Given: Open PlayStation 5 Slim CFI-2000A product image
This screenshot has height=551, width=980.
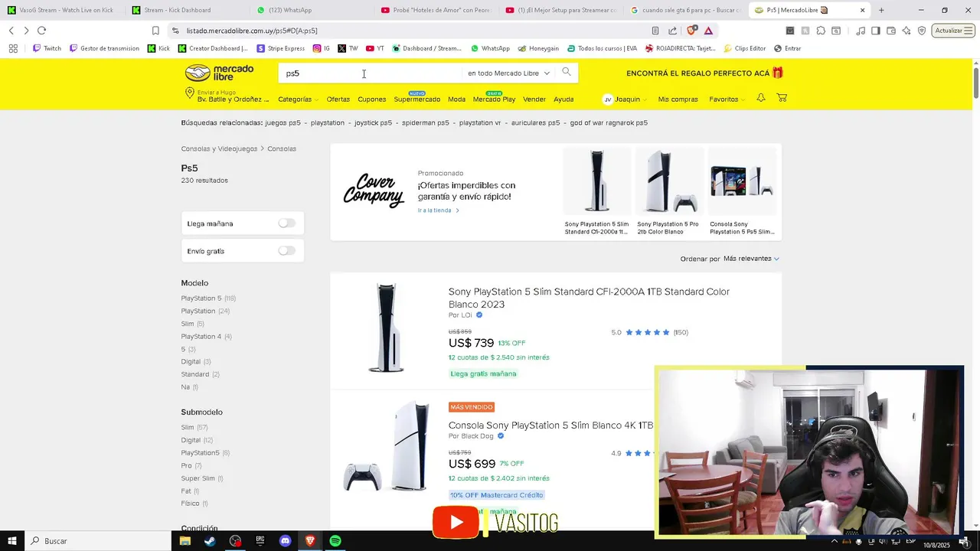Looking at the screenshot, I should (x=386, y=328).
